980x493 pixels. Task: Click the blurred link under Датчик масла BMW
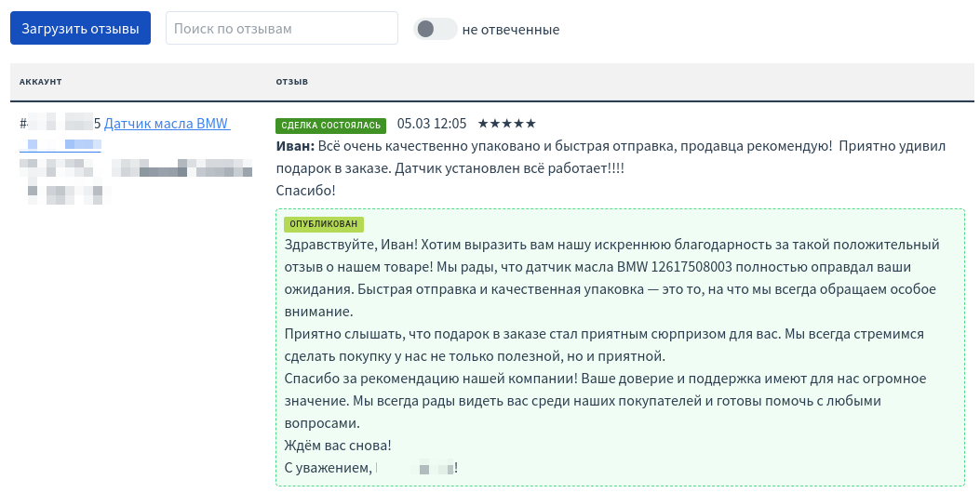click(64, 144)
